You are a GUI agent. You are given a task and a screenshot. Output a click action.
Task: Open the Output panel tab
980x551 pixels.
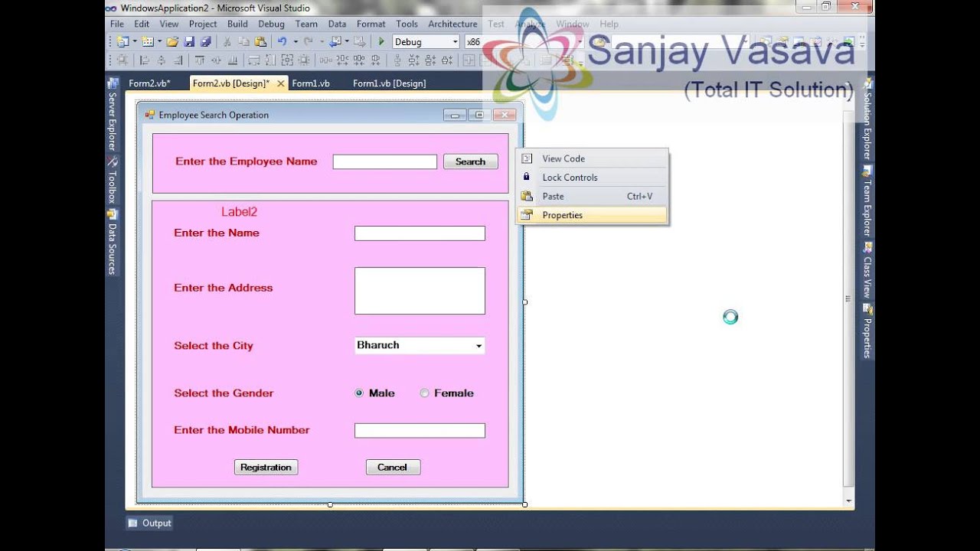pyautogui.click(x=150, y=523)
